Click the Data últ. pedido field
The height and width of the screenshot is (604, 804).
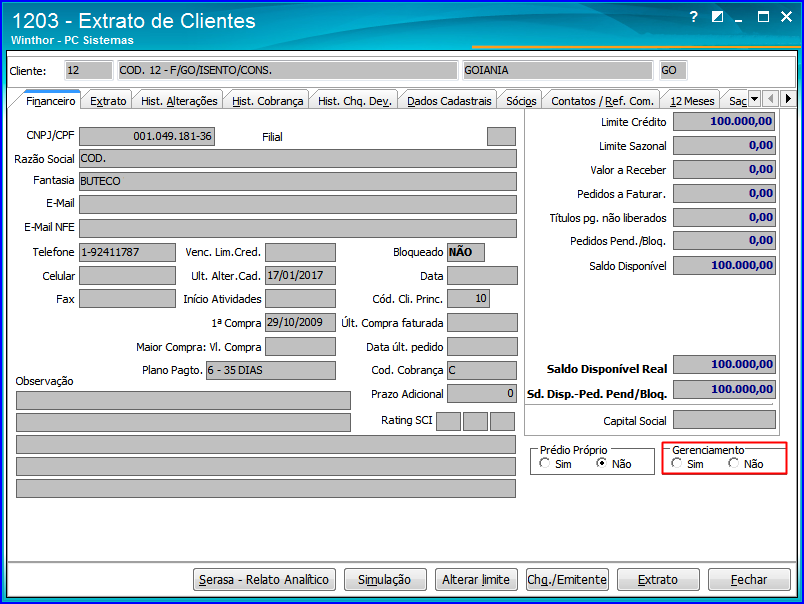(482, 347)
